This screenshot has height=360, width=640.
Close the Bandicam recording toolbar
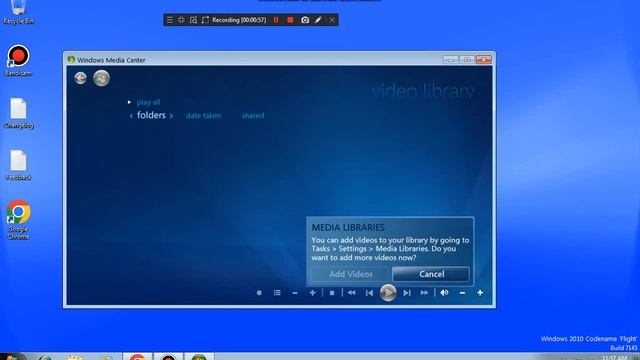[332, 20]
